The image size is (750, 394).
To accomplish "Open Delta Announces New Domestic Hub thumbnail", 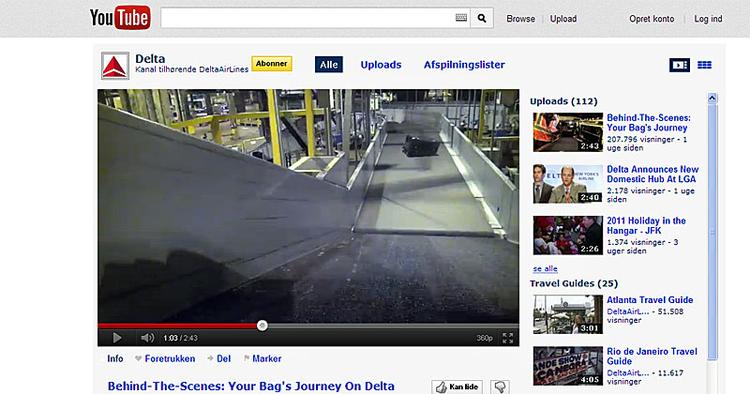I will (568, 184).
